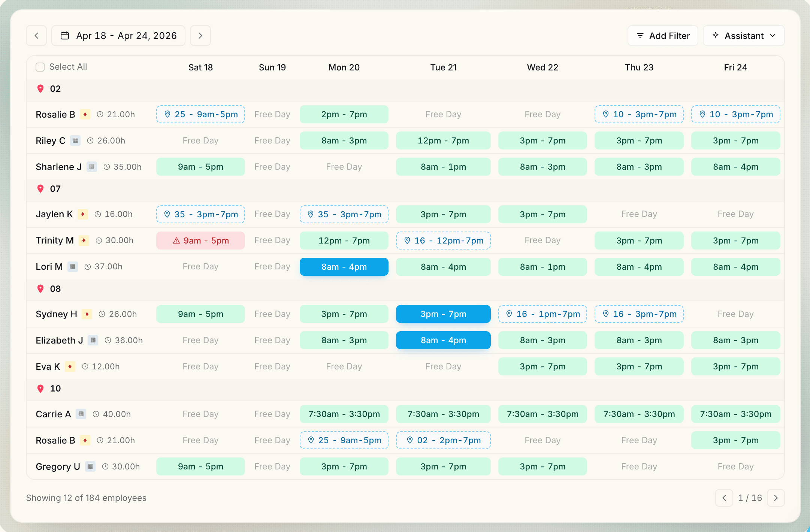Click the Add Filter button

[663, 36]
